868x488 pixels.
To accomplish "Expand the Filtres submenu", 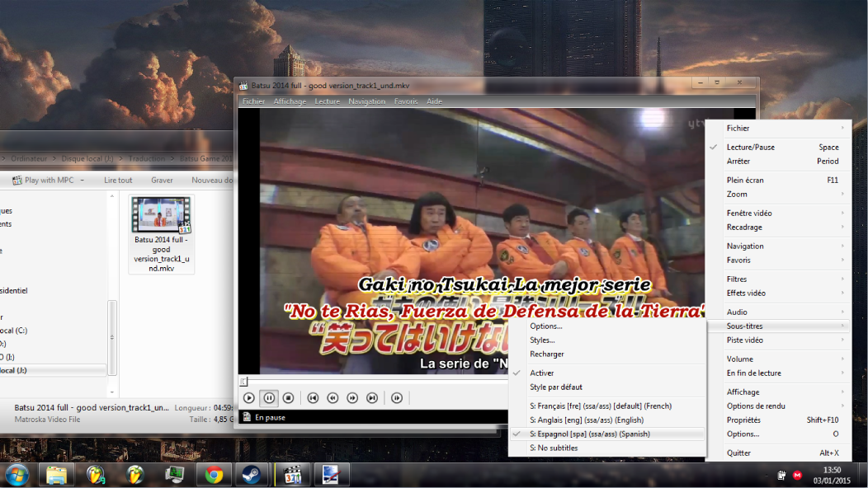I will [780, 279].
